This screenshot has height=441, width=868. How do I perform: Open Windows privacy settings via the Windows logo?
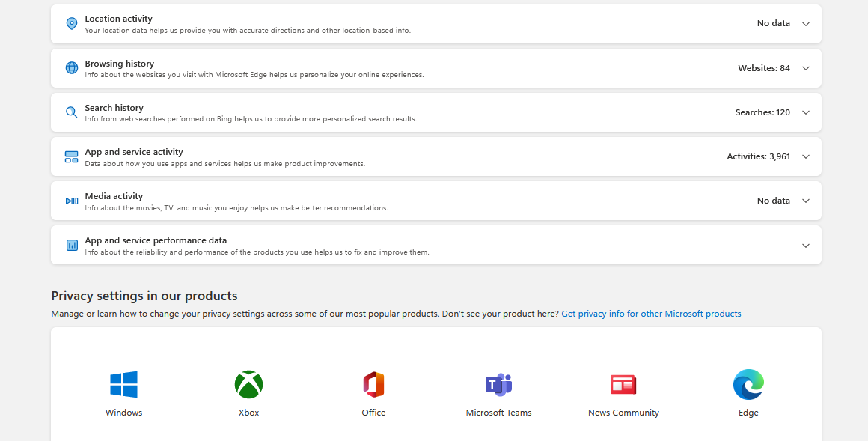coord(123,384)
